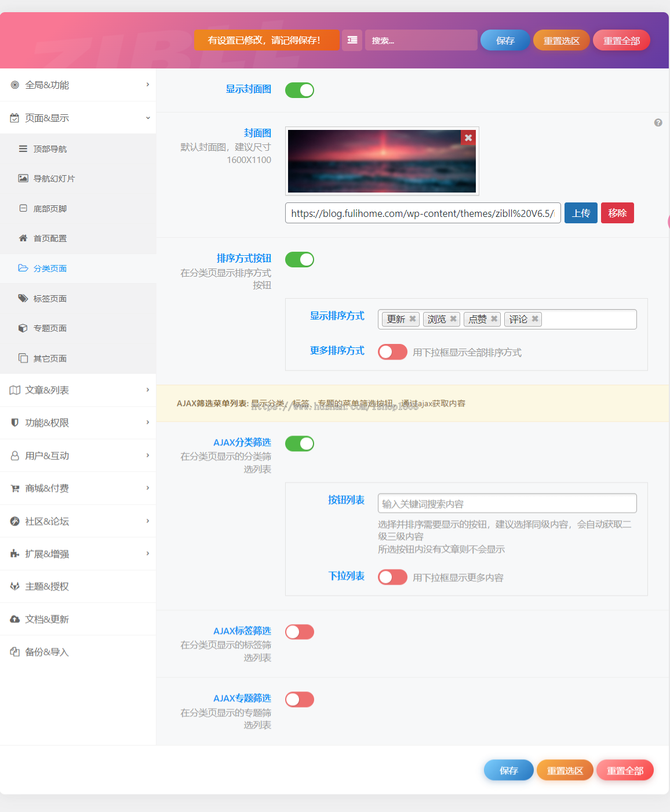Image resolution: width=670 pixels, height=812 pixels.
Task: Click bottom 重置全部 button
Action: click(x=625, y=770)
